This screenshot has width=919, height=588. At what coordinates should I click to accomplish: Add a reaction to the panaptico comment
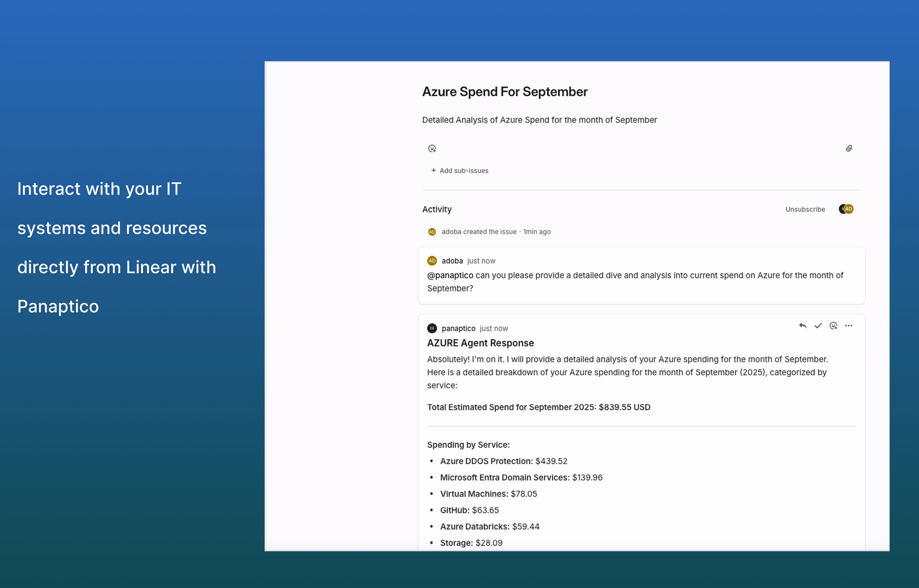coord(833,326)
